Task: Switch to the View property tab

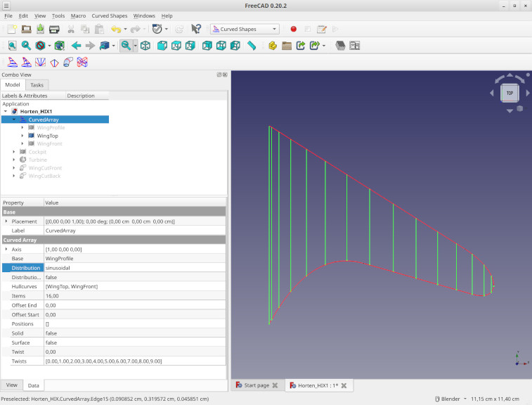Action: tap(12, 385)
